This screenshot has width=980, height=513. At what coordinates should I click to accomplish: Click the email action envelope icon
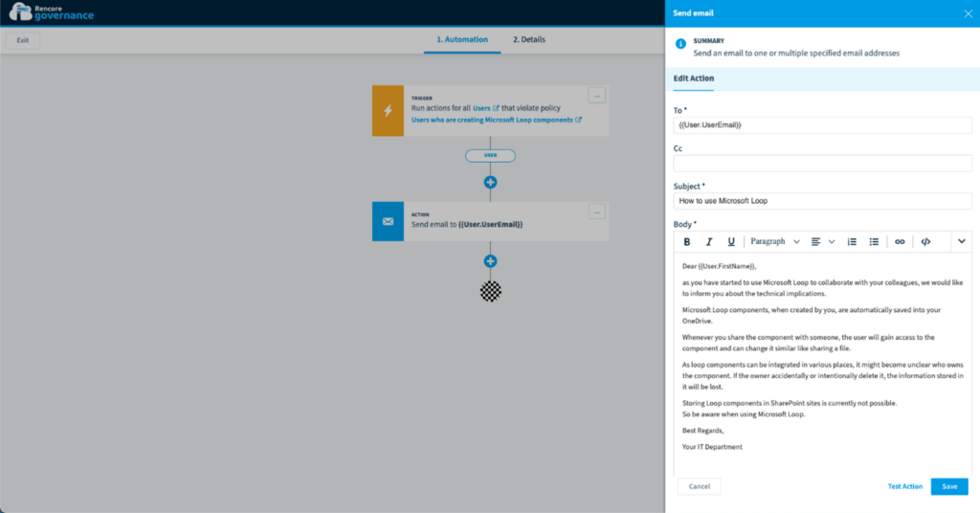[389, 221]
